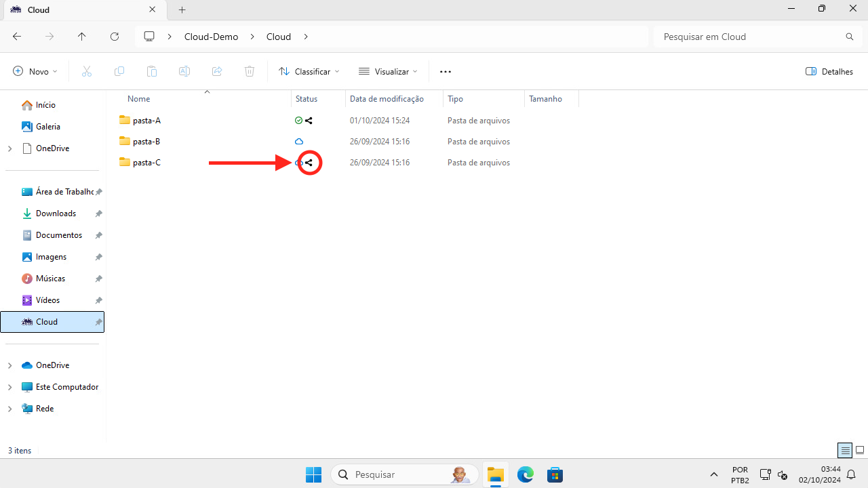The image size is (868, 488).
Task: Open the Novo dropdown menu
Action: [35, 71]
